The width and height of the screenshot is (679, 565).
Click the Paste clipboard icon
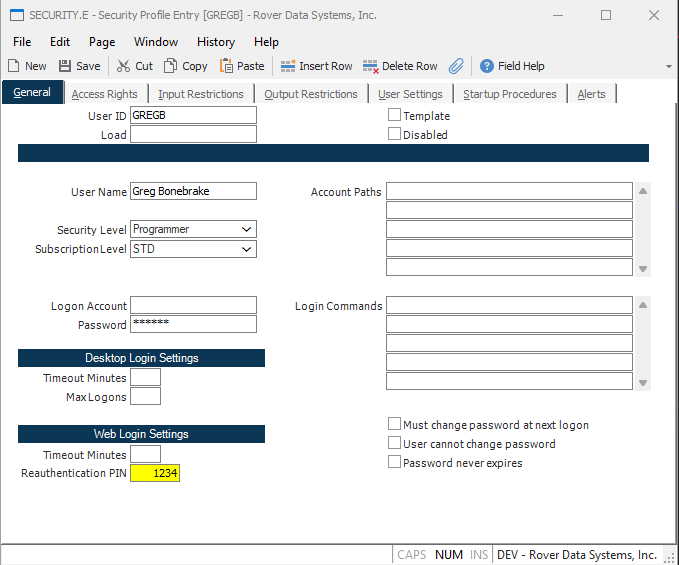click(x=227, y=66)
